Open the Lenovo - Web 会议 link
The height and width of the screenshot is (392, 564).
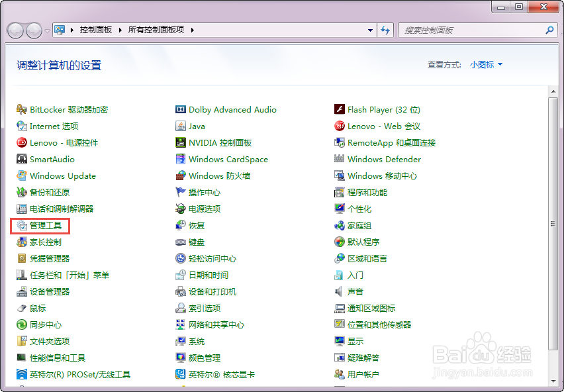coord(384,126)
